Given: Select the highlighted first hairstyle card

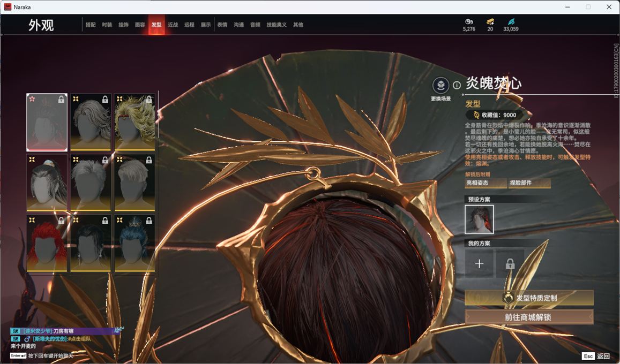Looking at the screenshot, I should tap(47, 123).
